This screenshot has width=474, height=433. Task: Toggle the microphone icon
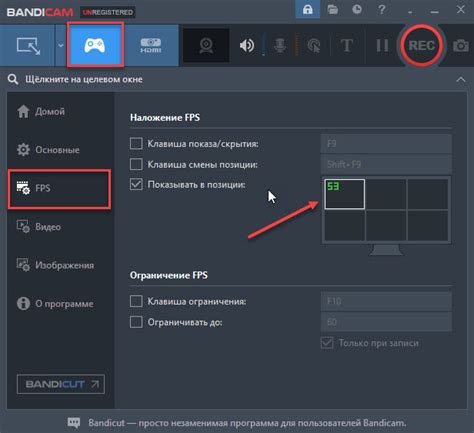pos(280,46)
